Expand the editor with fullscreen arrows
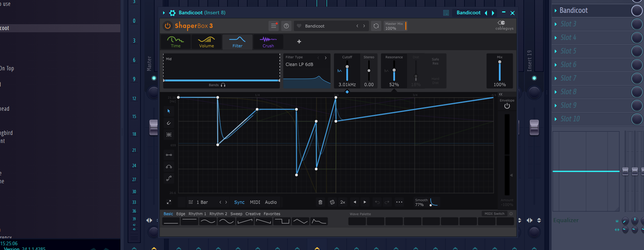Screen dimensions: 644x250 tap(169, 202)
